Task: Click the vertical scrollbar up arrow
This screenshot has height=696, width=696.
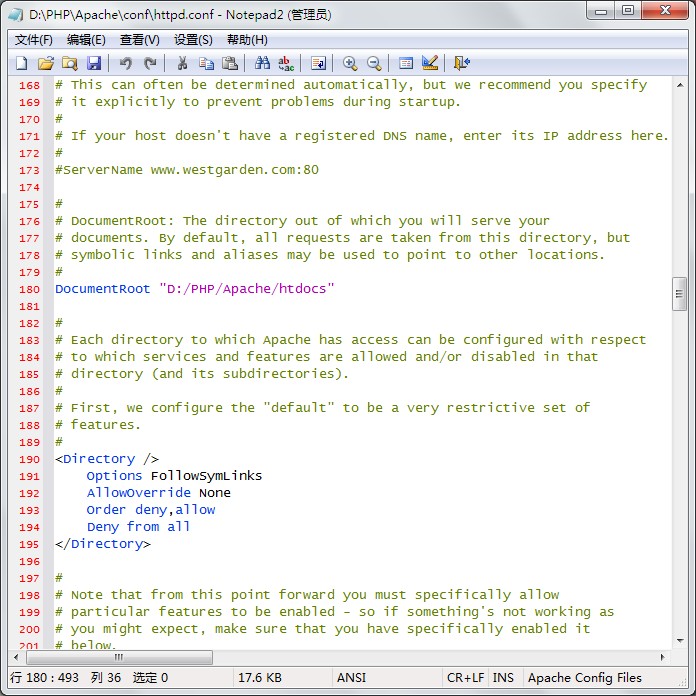Action: coord(680,84)
